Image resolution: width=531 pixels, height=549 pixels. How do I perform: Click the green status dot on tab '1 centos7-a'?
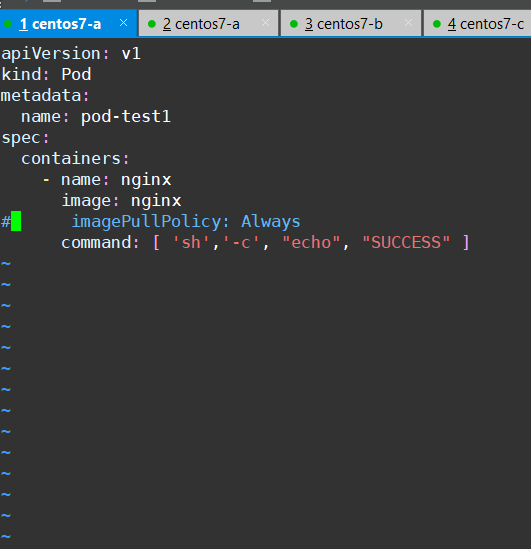tap(8, 24)
